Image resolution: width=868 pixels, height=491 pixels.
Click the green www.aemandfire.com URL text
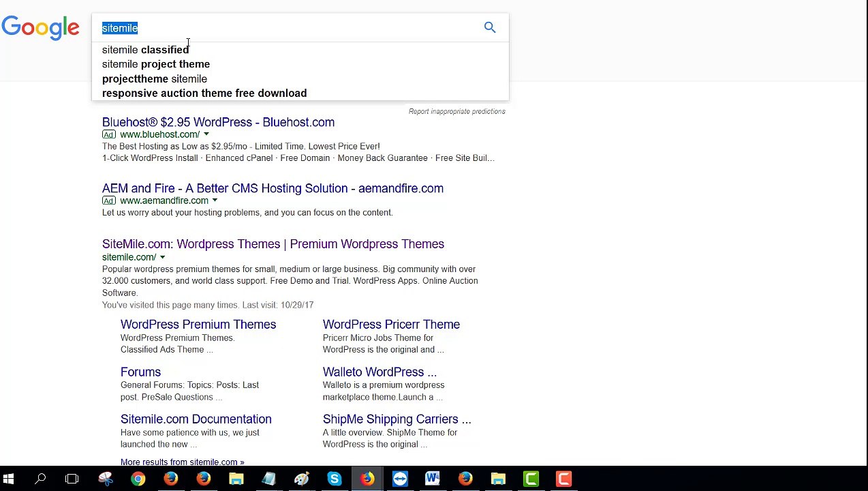pyautogui.click(x=164, y=200)
